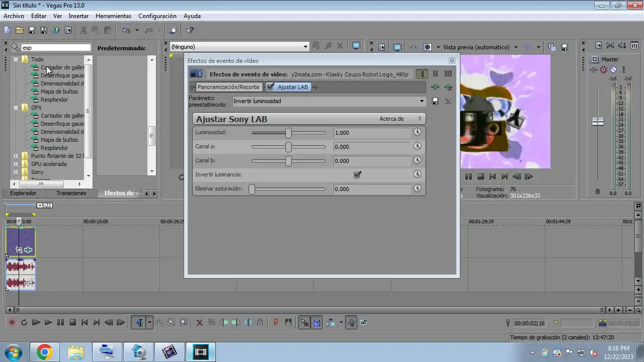The width and height of the screenshot is (644, 362).
Task: Switch to the Explorador tab
Action: 23,193
